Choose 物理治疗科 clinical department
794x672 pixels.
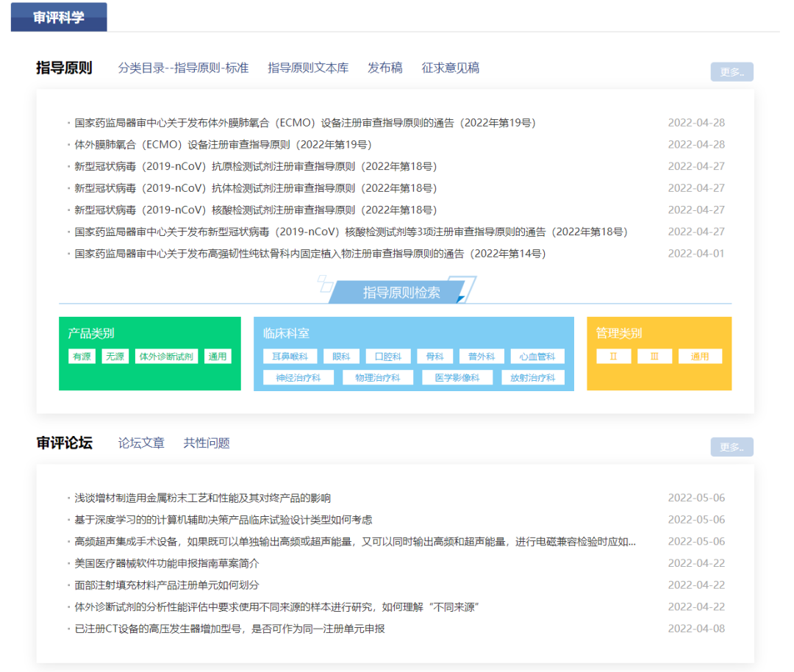coord(378,378)
